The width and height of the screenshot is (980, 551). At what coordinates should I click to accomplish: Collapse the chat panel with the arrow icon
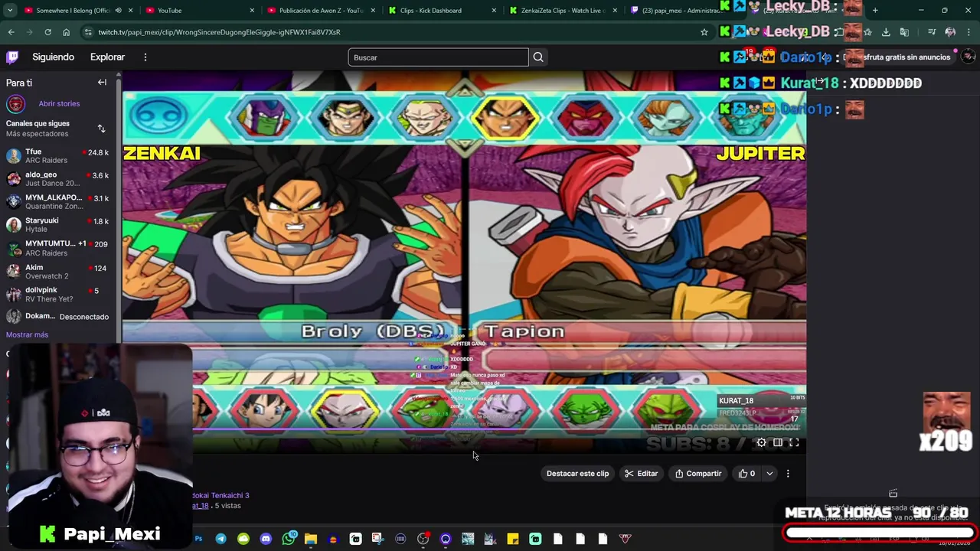819,81
